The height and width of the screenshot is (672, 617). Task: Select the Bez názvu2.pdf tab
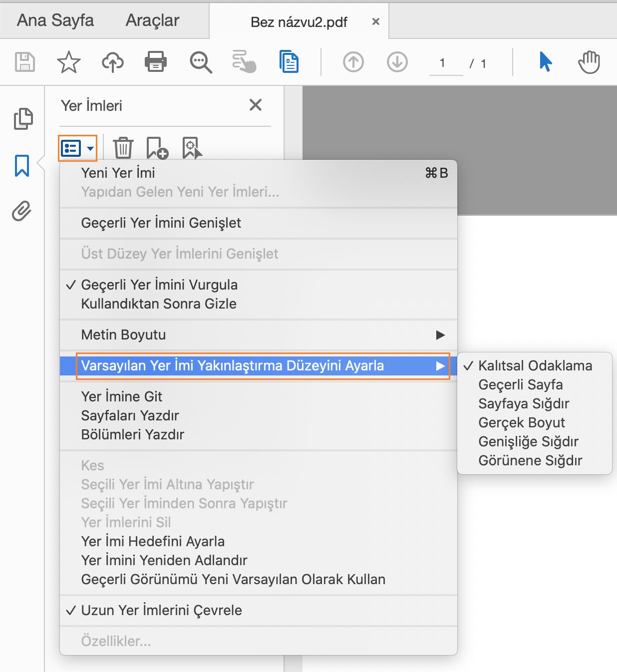pyautogui.click(x=299, y=22)
